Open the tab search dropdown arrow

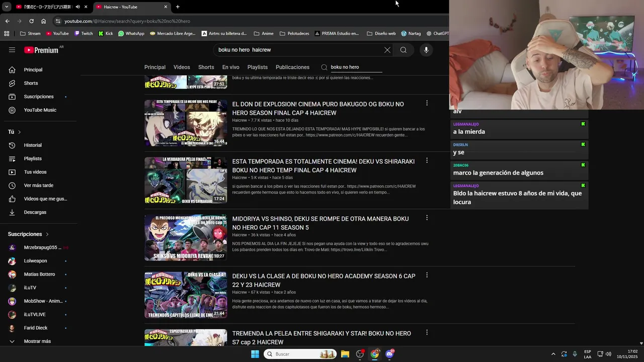pos(6,7)
